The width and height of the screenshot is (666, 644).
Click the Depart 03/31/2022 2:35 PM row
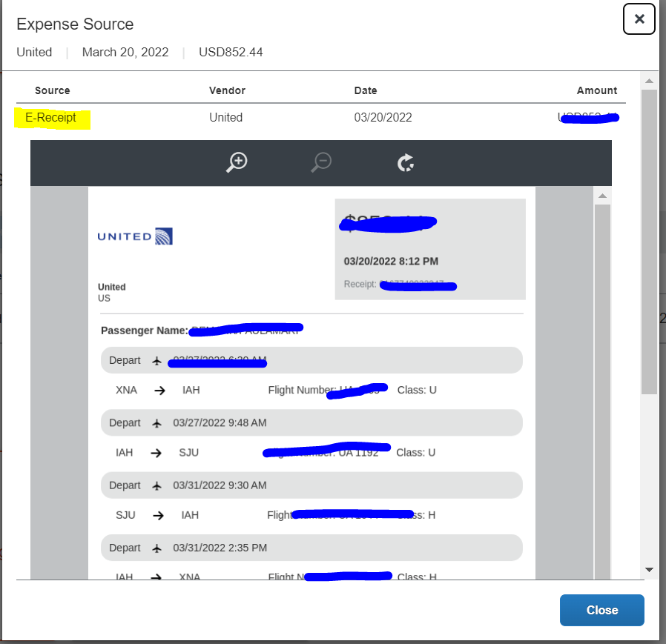pos(311,548)
